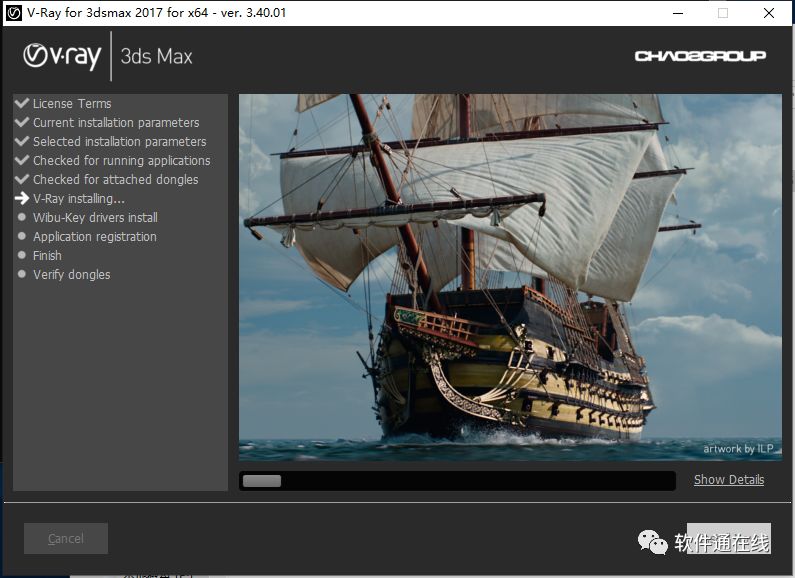Open the Show Details link
Image resolution: width=795 pixels, height=578 pixels.
pos(729,480)
